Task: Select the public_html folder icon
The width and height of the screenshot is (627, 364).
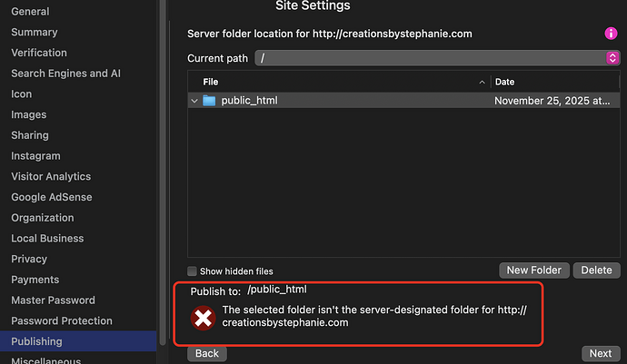Action: (x=210, y=101)
